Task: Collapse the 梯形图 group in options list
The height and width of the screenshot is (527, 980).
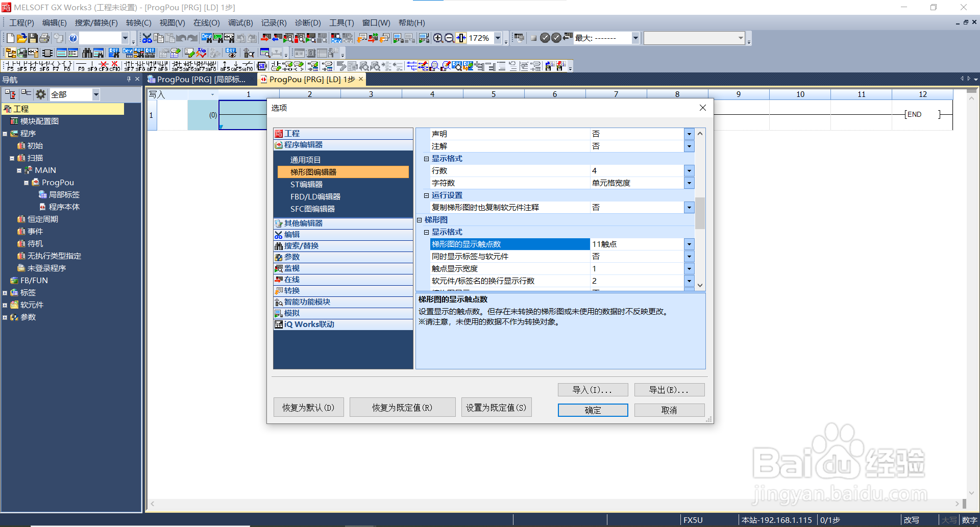Action: (x=420, y=220)
